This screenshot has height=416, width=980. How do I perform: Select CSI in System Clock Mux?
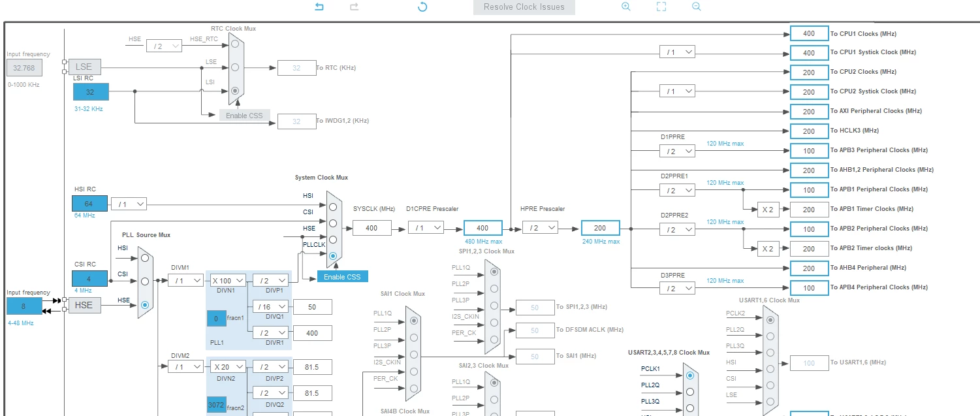click(333, 223)
